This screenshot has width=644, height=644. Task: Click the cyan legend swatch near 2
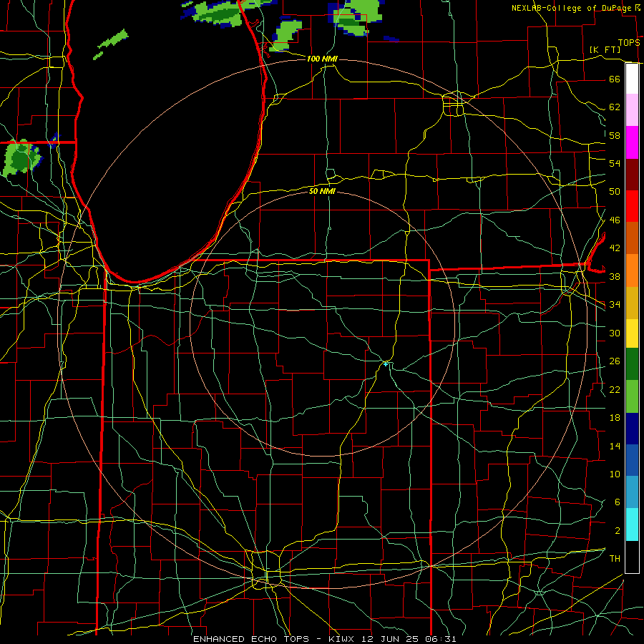(632, 525)
